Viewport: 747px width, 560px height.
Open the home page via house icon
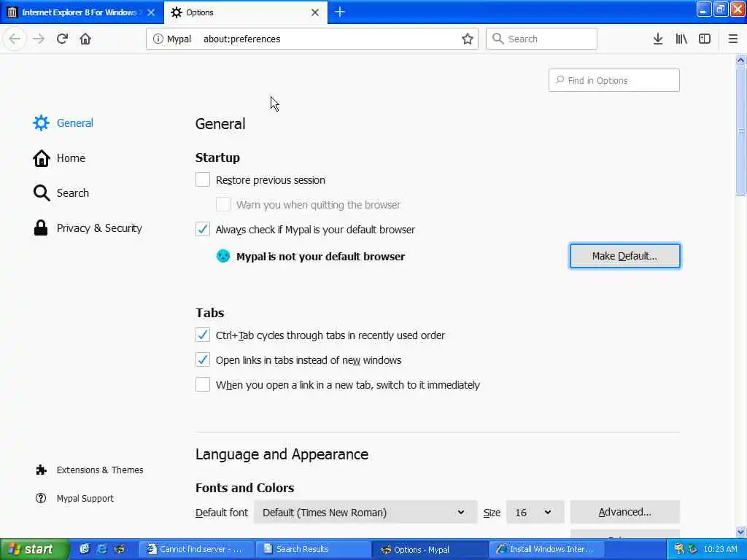coord(85,39)
